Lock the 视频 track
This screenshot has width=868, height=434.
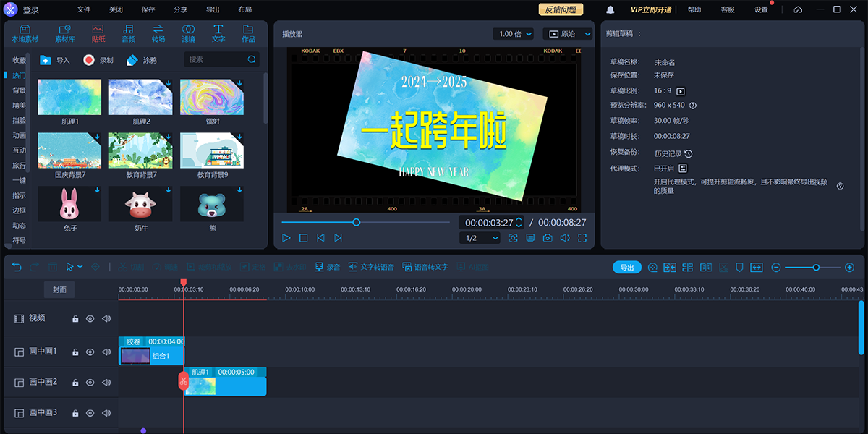pyautogui.click(x=75, y=319)
